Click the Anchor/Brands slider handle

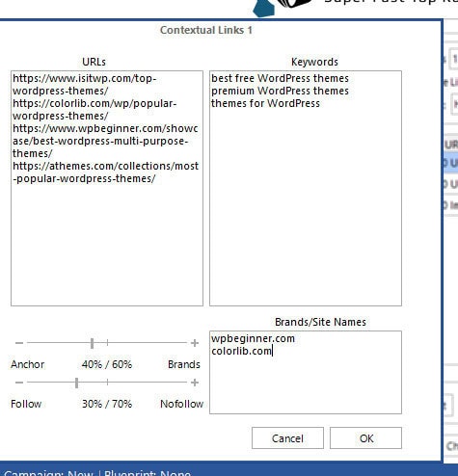click(93, 343)
